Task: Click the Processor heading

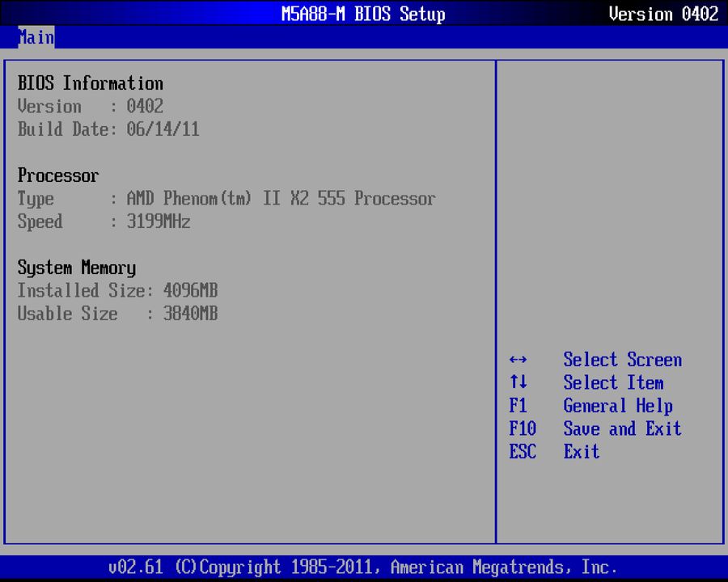Action: click(58, 175)
